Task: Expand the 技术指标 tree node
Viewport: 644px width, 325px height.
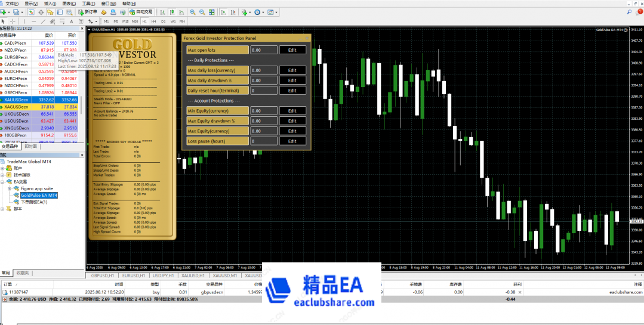Action: [x=3, y=175]
